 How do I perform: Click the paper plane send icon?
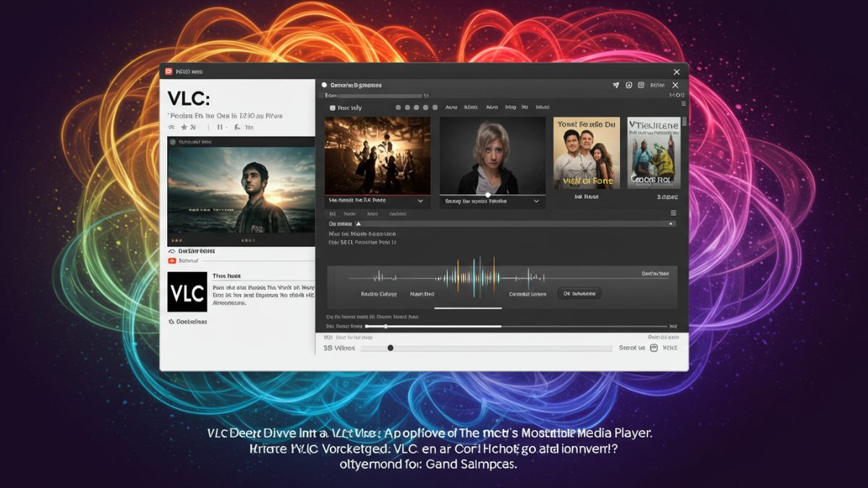pos(616,85)
